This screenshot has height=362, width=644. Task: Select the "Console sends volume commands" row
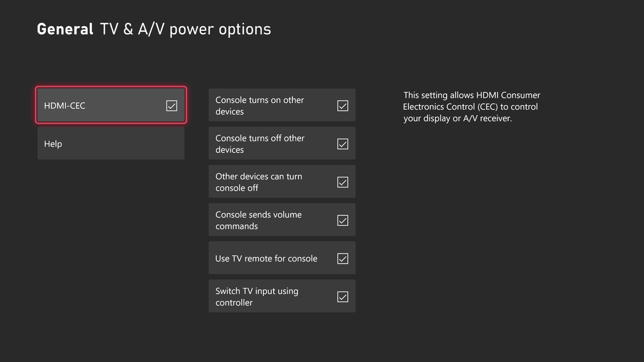pos(268,220)
